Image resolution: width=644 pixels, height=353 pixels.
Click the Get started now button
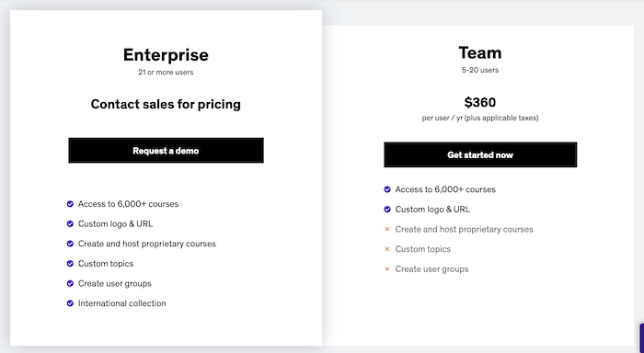[x=480, y=154]
